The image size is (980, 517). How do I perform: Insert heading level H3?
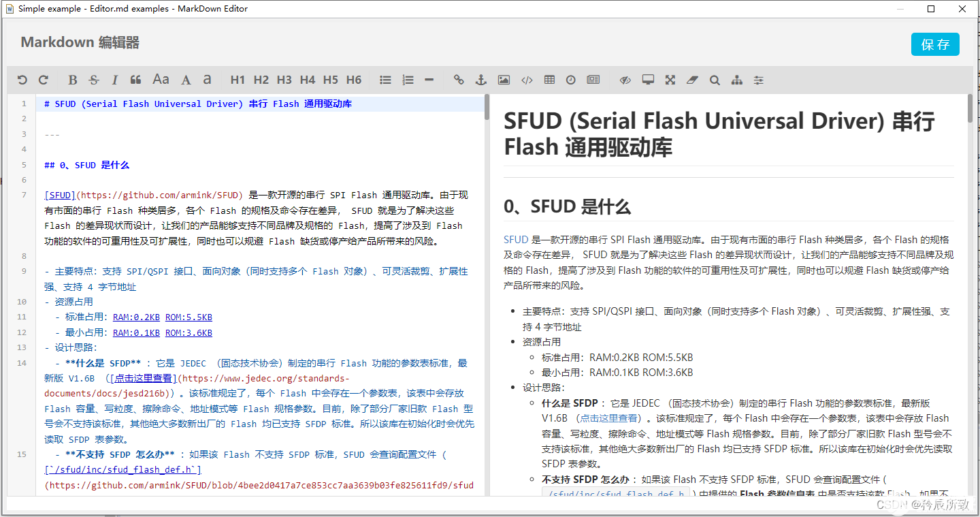[284, 80]
